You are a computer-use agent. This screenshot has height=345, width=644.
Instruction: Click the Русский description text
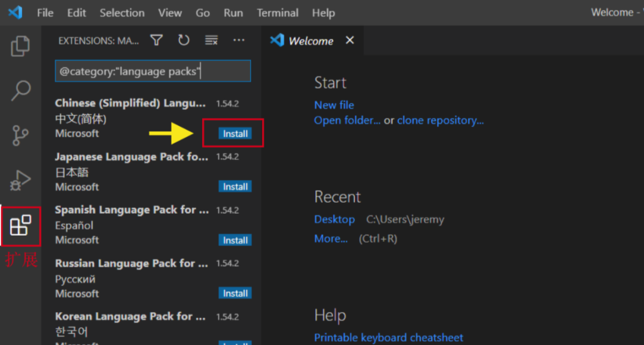pyautogui.click(x=75, y=279)
